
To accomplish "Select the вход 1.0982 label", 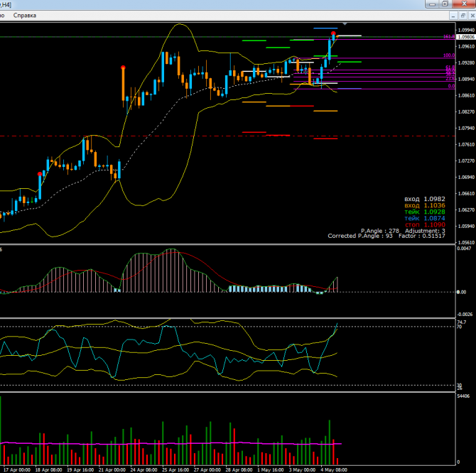I will 425,199.
